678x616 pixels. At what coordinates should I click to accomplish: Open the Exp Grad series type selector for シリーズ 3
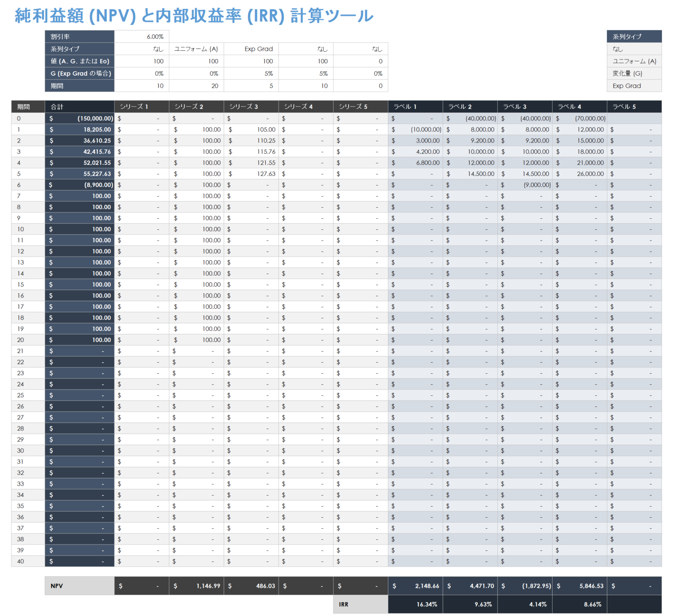coord(251,48)
